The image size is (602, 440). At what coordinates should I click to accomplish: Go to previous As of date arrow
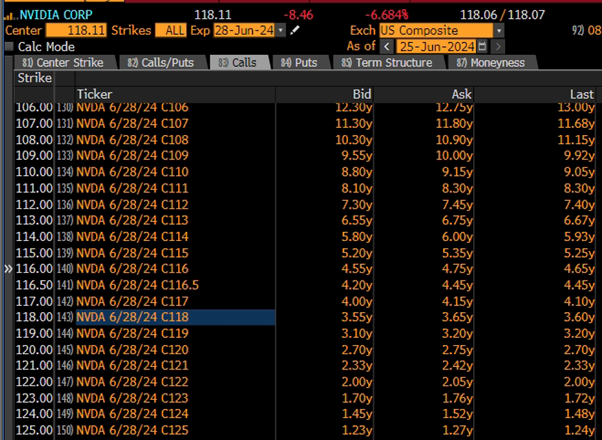387,47
